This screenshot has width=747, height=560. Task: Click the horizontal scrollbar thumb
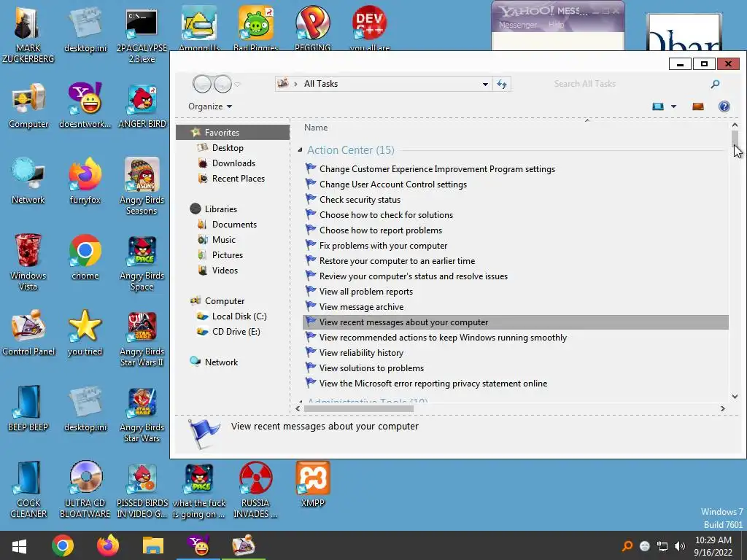click(x=359, y=408)
